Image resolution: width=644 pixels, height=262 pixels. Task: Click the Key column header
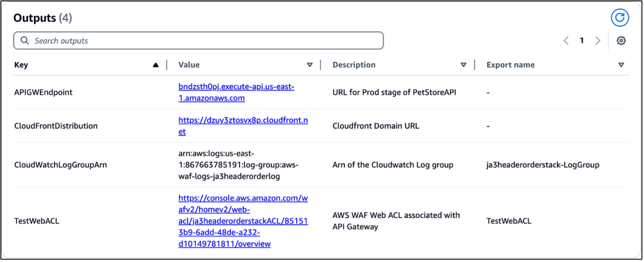pos(21,64)
